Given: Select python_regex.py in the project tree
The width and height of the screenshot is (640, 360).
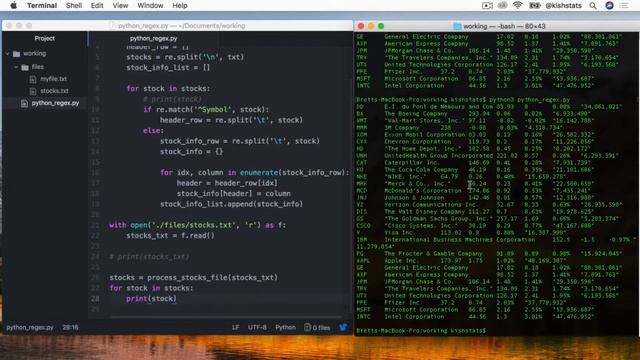Looking at the screenshot, I should click(55, 103).
